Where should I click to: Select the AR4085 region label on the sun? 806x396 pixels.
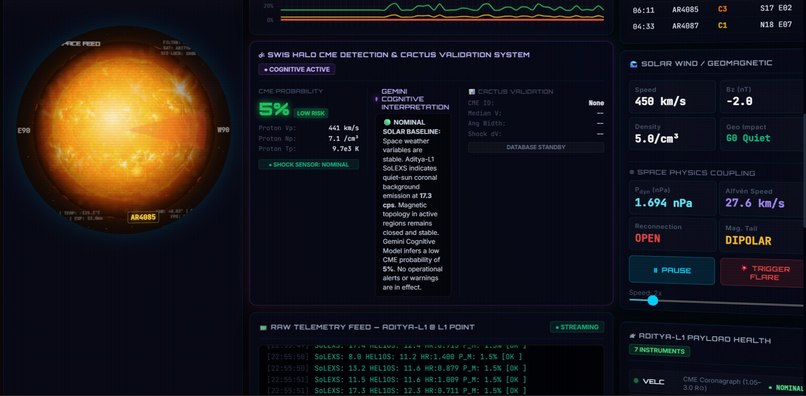pos(143,217)
